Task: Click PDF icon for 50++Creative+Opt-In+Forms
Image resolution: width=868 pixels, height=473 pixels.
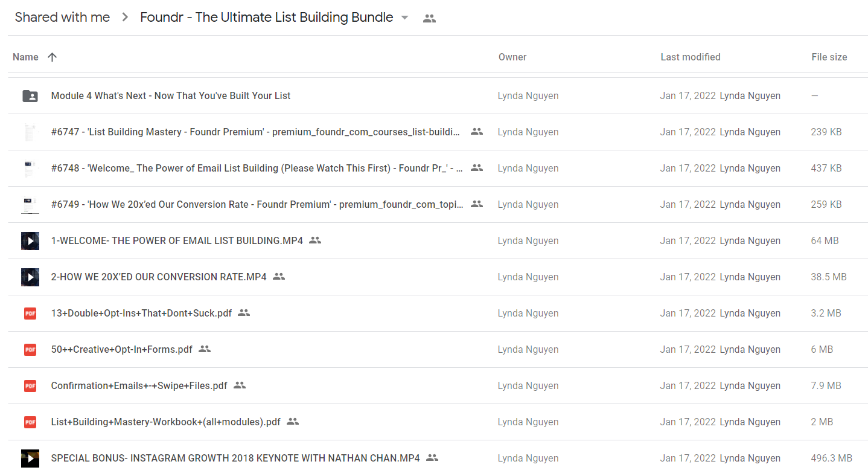Action: [x=30, y=349]
